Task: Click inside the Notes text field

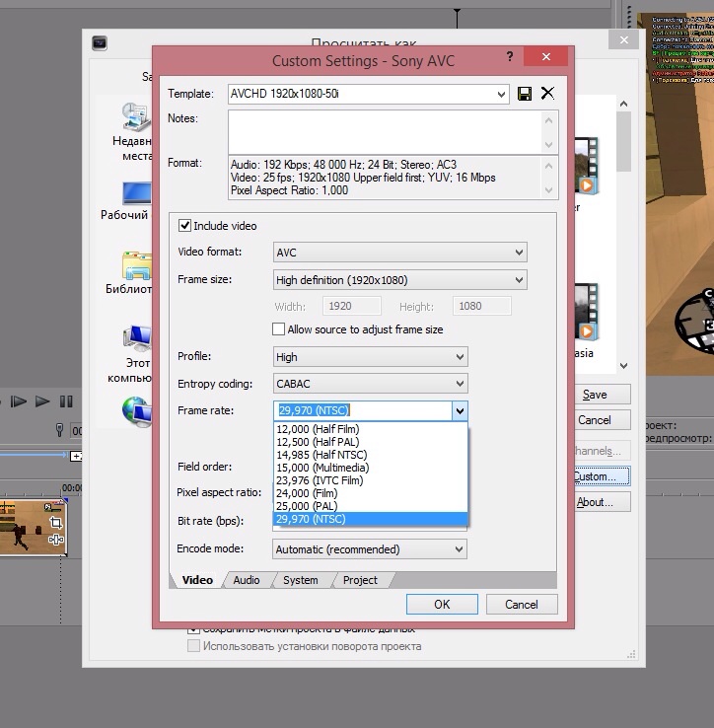Action: tap(385, 130)
